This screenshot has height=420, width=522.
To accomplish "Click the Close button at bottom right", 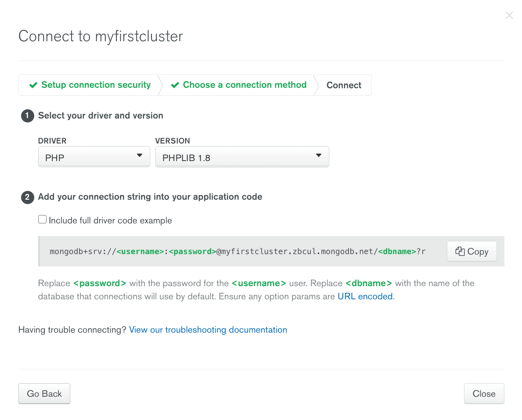I will [x=484, y=394].
